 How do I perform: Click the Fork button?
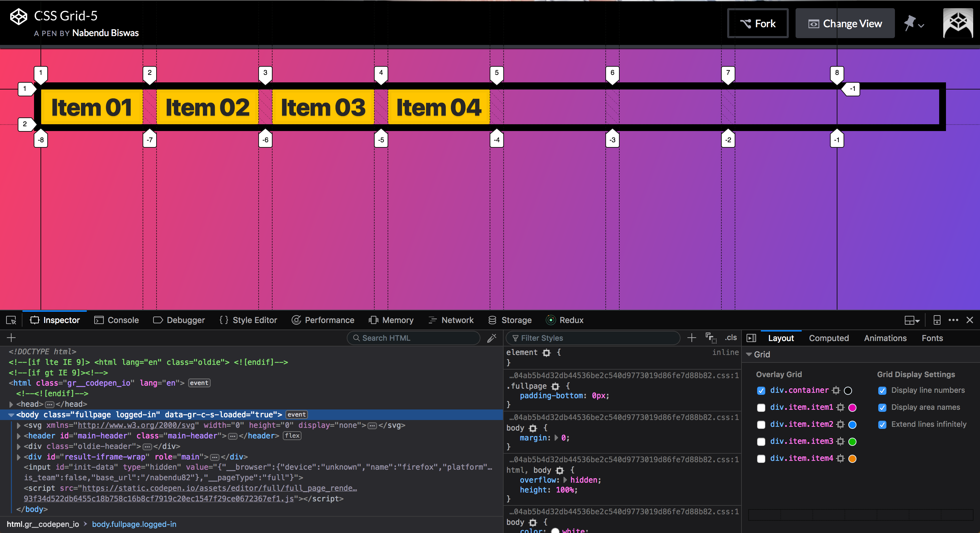pyautogui.click(x=757, y=23)
